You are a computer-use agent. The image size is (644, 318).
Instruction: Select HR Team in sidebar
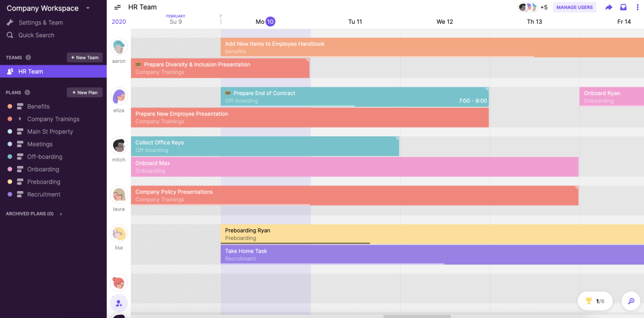coord(53,72)
